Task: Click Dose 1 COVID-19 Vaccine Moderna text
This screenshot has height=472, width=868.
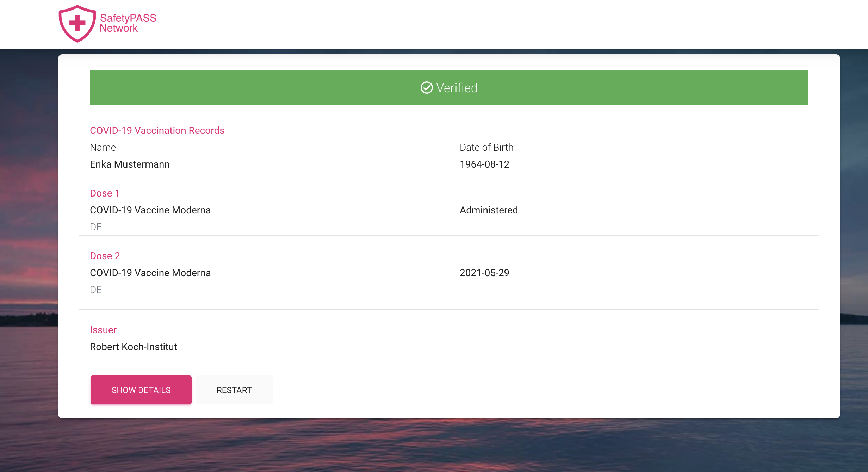Action: click(150, 210)
